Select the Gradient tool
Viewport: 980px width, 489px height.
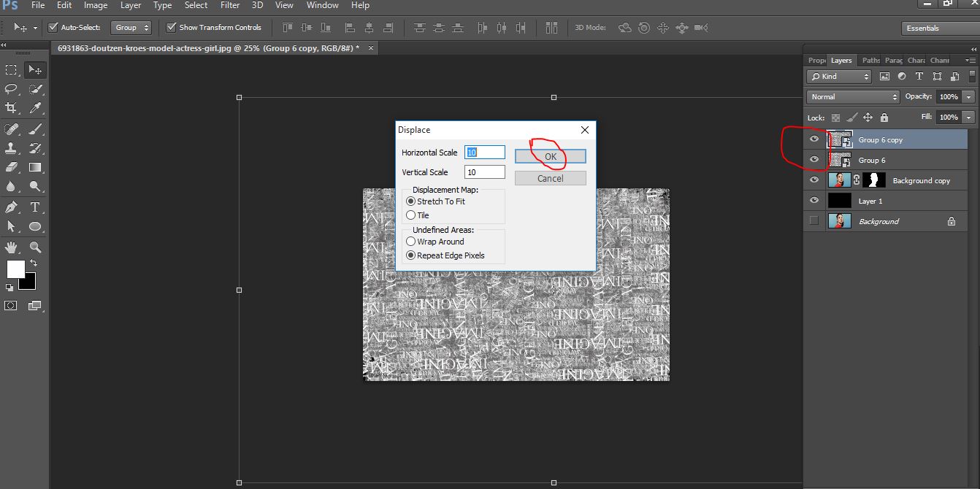tap(35, 166)
